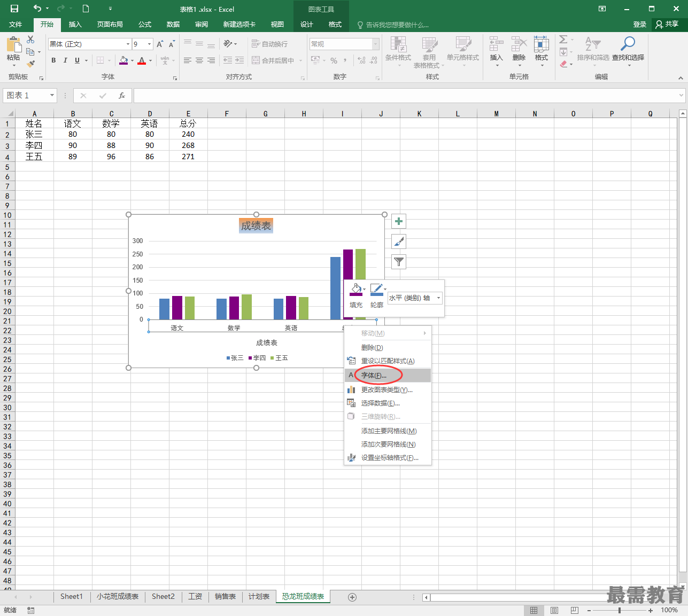688x616 pixels.
Task: Click the Paste clipboard icon
Action: tap(13, 45)
